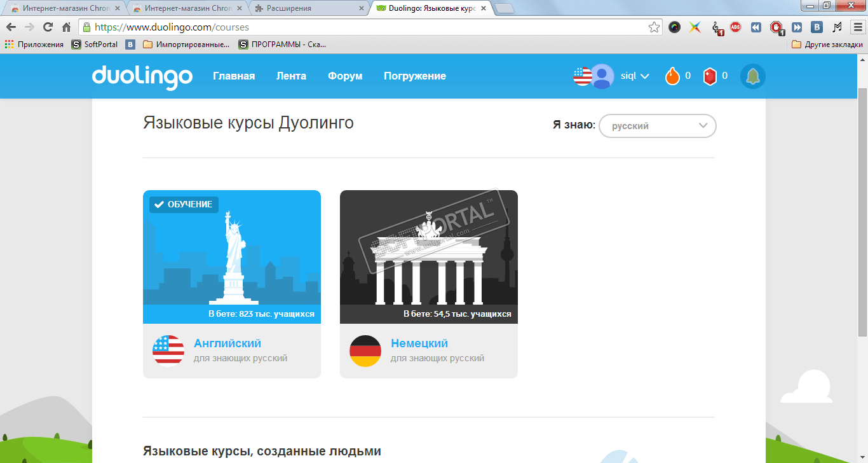Click the page's vertical scrollbar thumb
868x463 pixels.
(862, 212)
